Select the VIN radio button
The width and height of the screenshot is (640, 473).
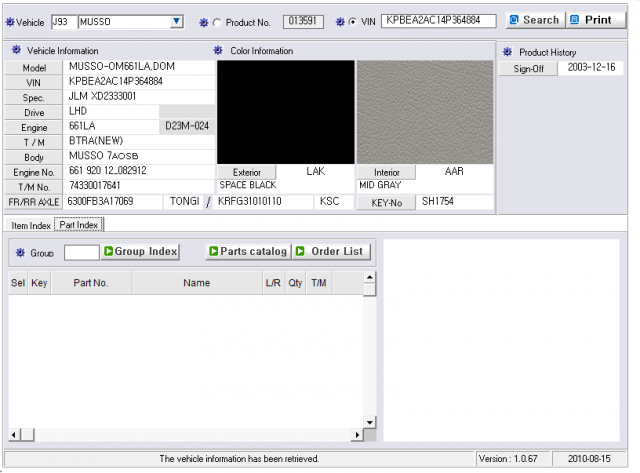click(x=353, y=22)
